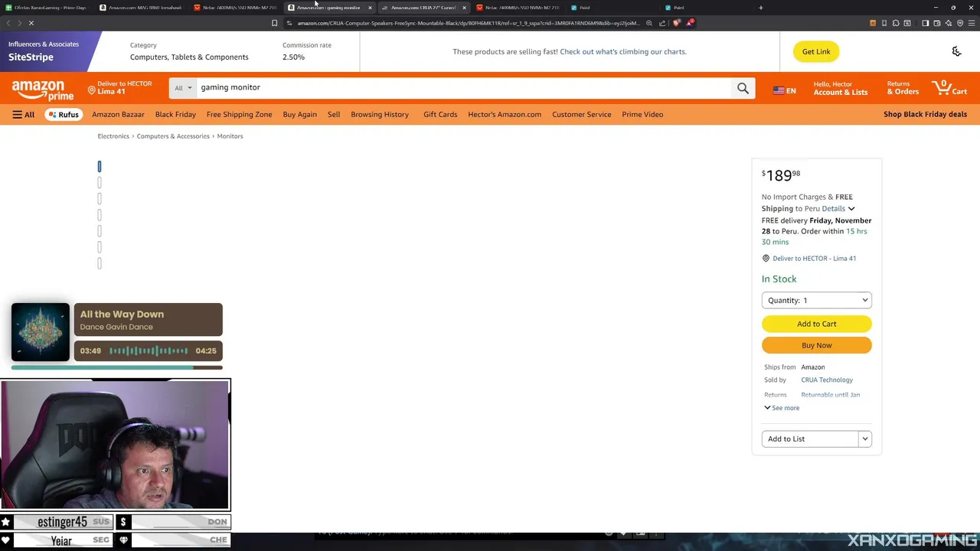980x551 pixels.
Task: Expand See more seller details
Action: click(782, 408)
